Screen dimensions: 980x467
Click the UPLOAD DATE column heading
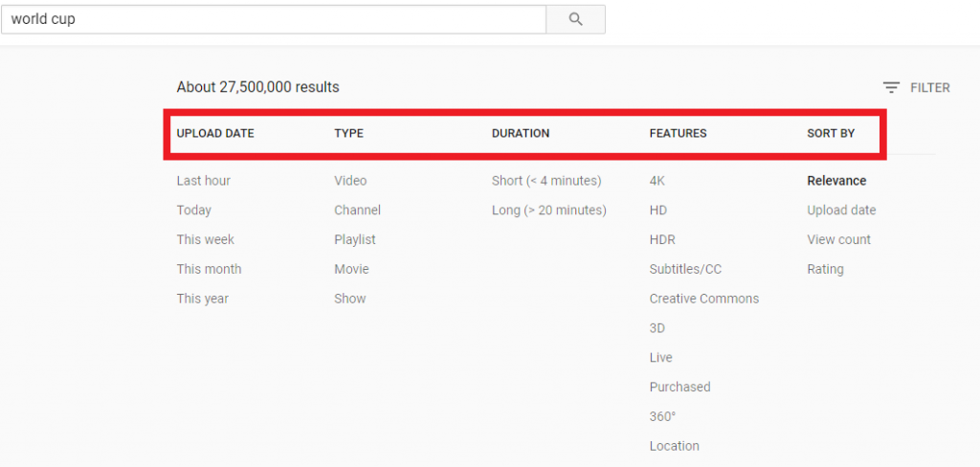point(215,133)
